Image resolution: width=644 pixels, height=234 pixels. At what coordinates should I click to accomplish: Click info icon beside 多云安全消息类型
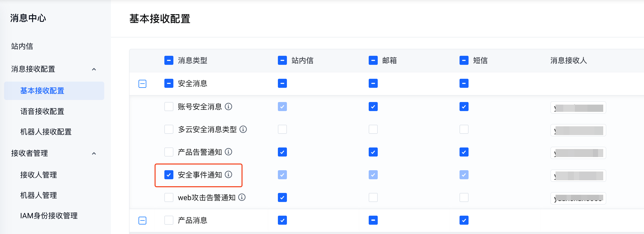pyautogui.click(x=243, y=129)
